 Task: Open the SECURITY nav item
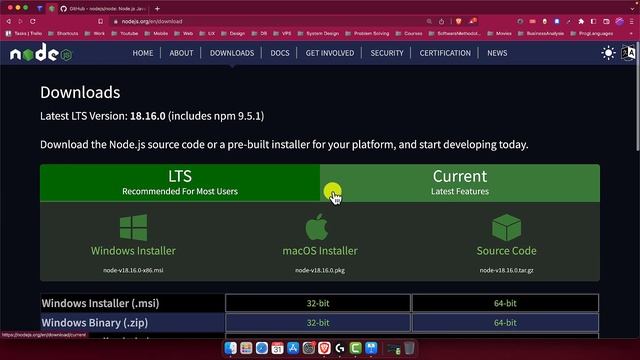coord(387,53)
